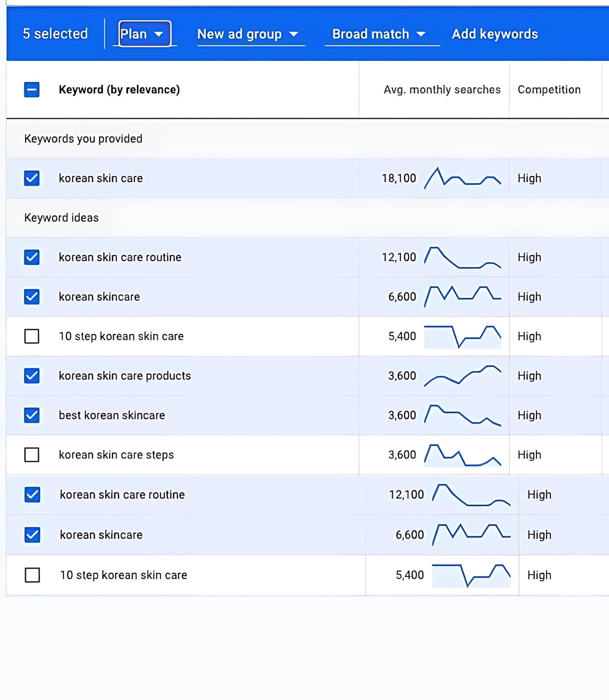
Task: Toggle the select-all checkbox in the header
Action: pos(32,90)
